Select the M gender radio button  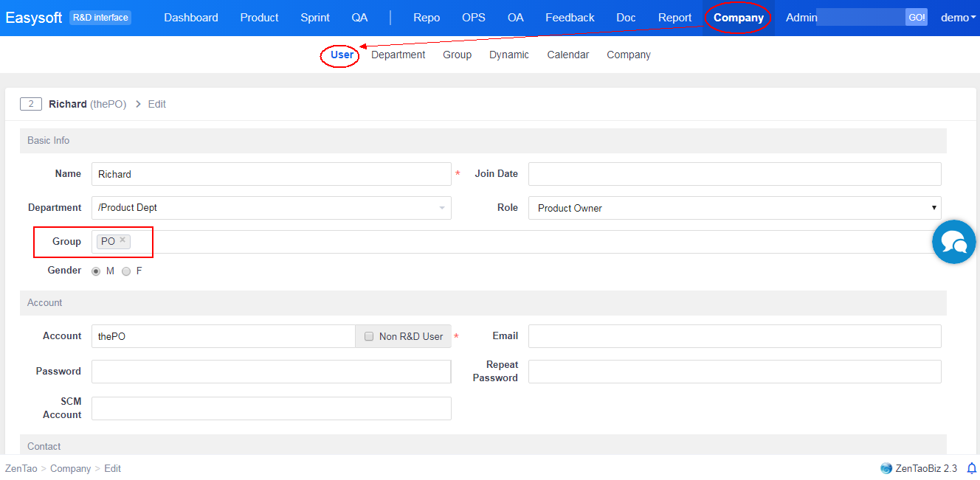point(96,271)
